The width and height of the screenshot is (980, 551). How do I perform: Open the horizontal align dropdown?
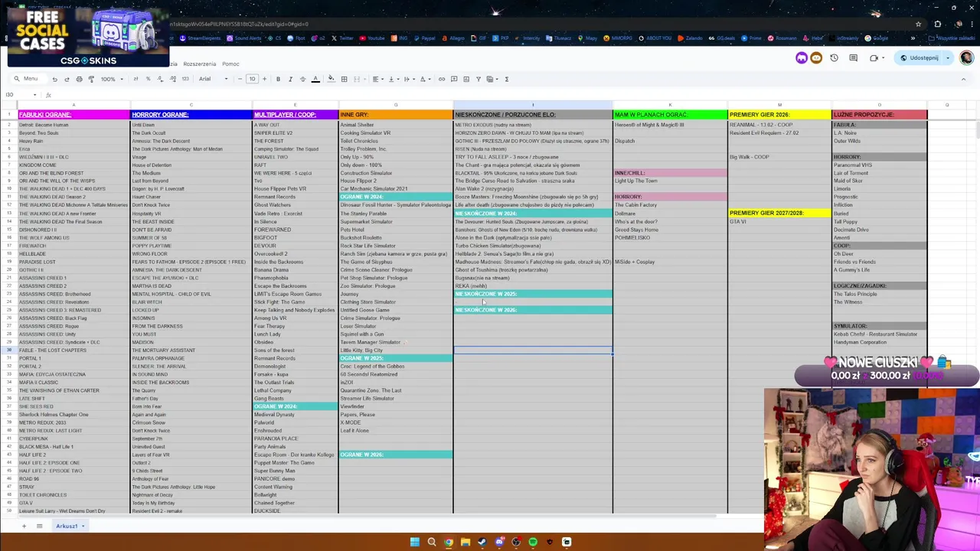pos(378,79)
